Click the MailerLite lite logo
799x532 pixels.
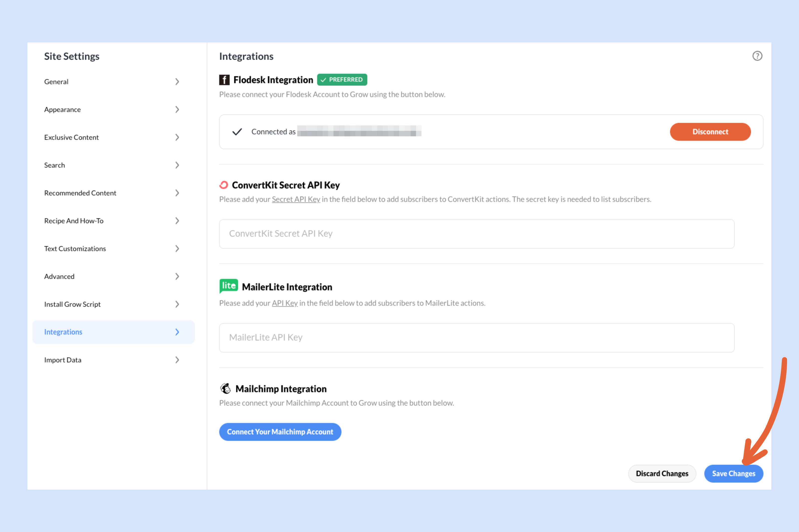pyautogui.click(x=228, y=286)
